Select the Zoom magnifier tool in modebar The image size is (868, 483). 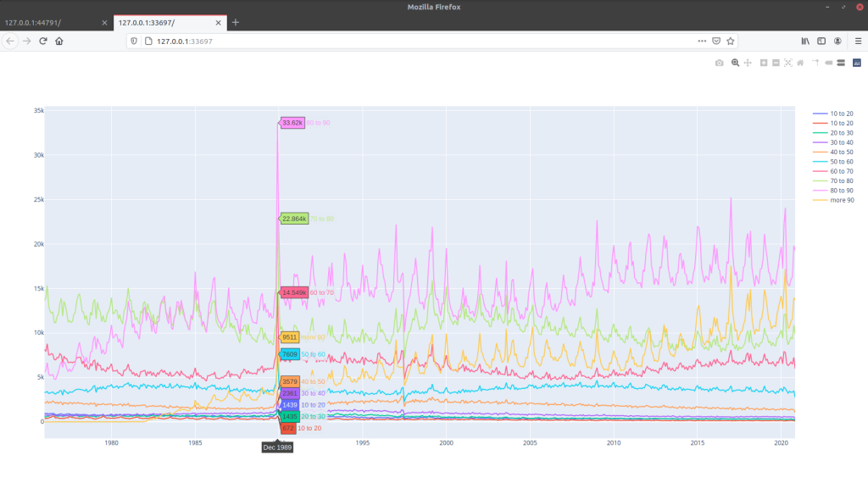click(x=735, y=63)
